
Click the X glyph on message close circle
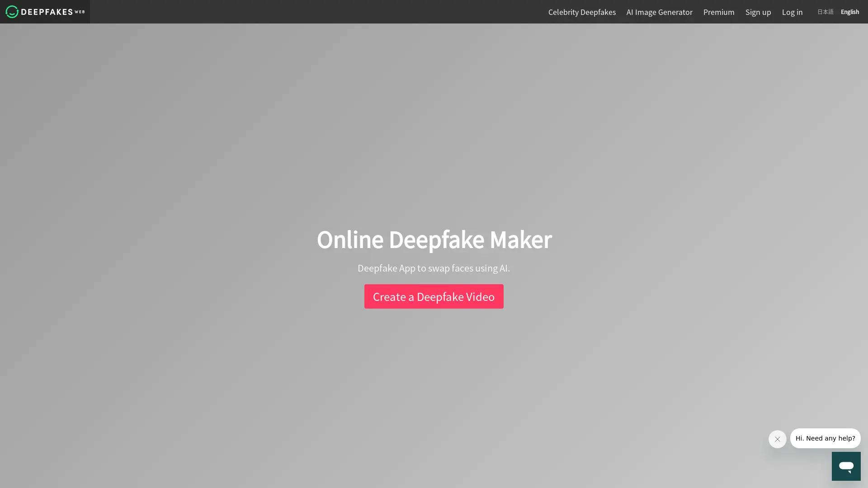coord(777,439)
